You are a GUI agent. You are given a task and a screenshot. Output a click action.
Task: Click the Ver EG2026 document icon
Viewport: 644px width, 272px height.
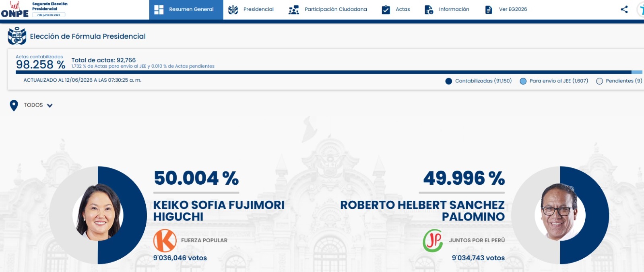489,10
